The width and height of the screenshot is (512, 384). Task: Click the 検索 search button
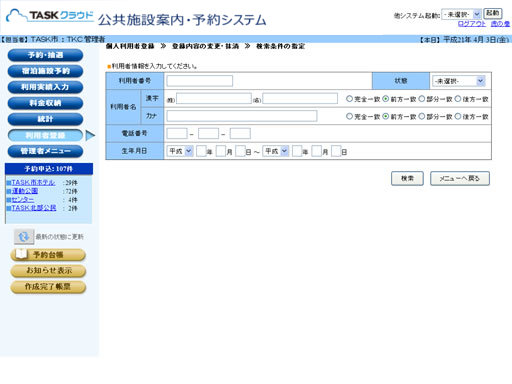click(407, 178)
